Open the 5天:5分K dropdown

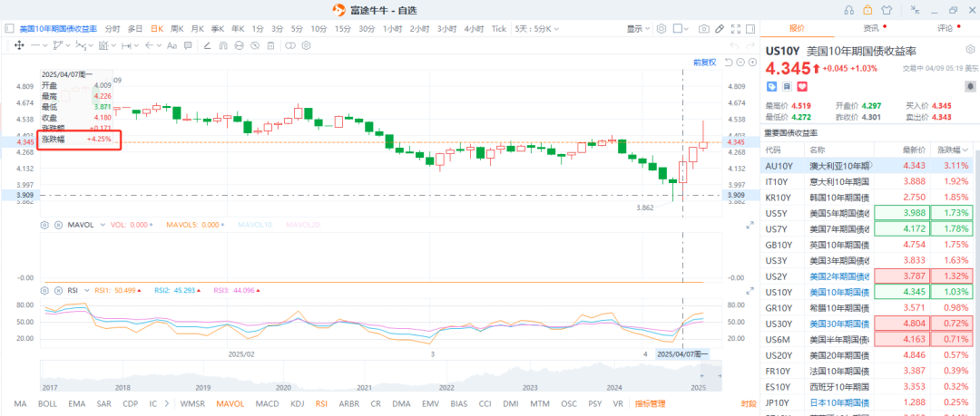537,29
